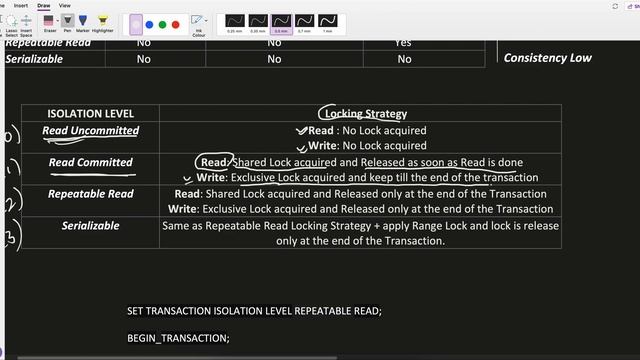The image size is (640, 360).
Task: Set pen thickness to 0.7 mm
Action: point(304,24)
